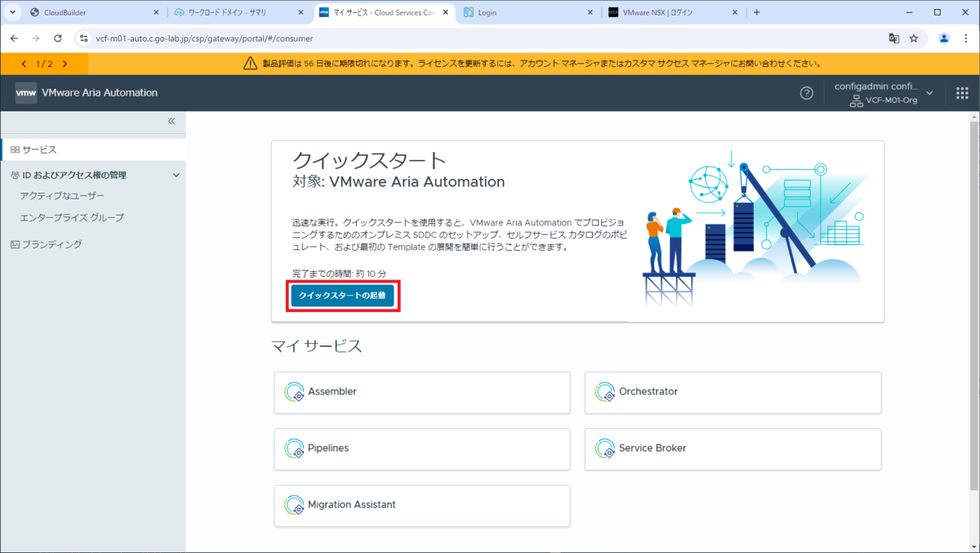Click the Service Broker icon
This screenshot has height=553, width=980.
[x=605, y=448]
